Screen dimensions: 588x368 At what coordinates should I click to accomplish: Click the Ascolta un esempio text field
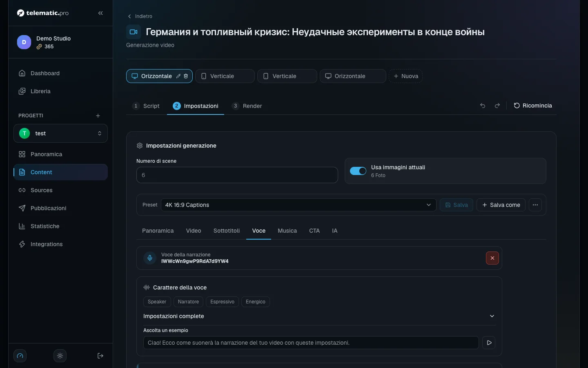pos(311,343)
